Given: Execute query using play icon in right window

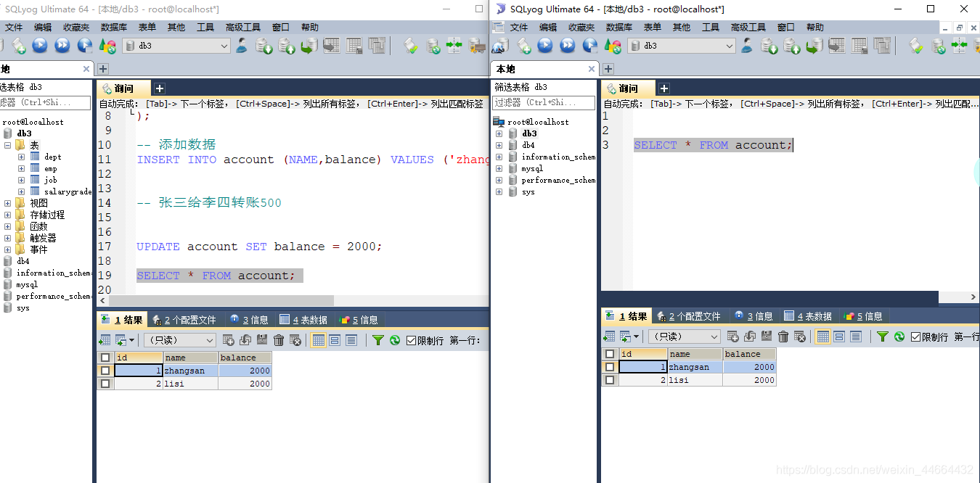Looking at the screenshot, I should tap(545, 46).
